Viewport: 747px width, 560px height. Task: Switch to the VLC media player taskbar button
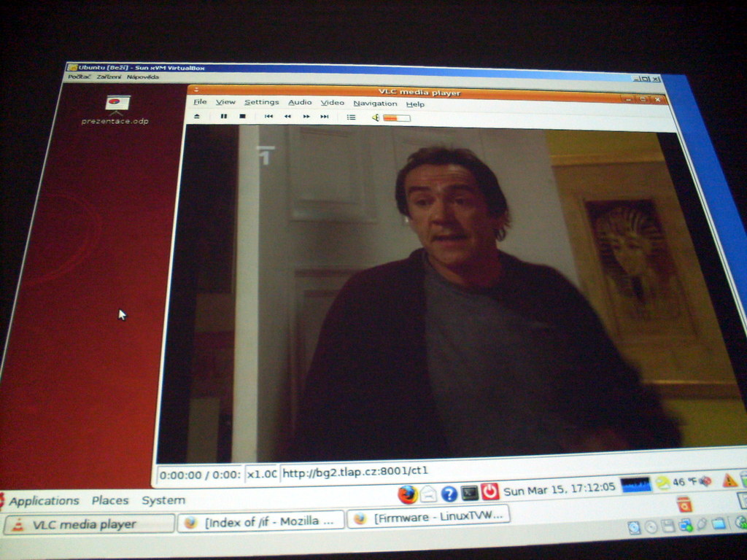[x=89, y=524]
